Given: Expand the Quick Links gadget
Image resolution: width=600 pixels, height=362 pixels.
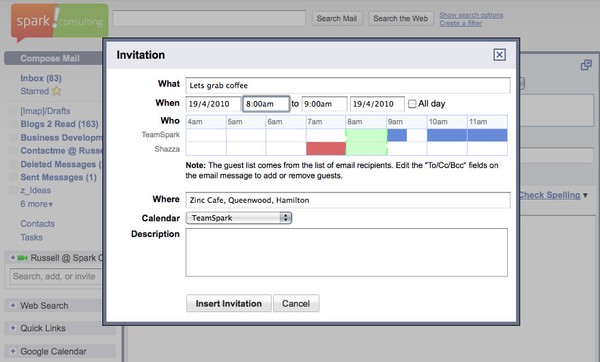Looking at the screenshot, I should point(13,328).
